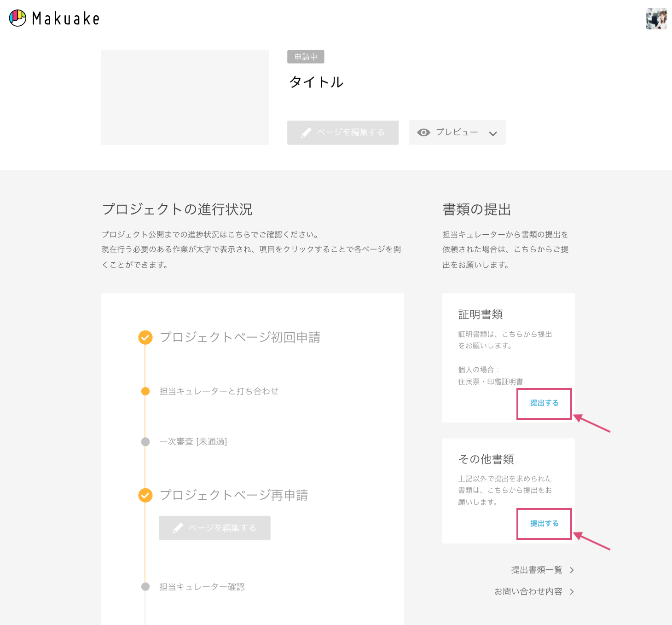
Task: Click the eye icon in the プレビュー button
Action: pyautogui.click(x=424, y=132)
